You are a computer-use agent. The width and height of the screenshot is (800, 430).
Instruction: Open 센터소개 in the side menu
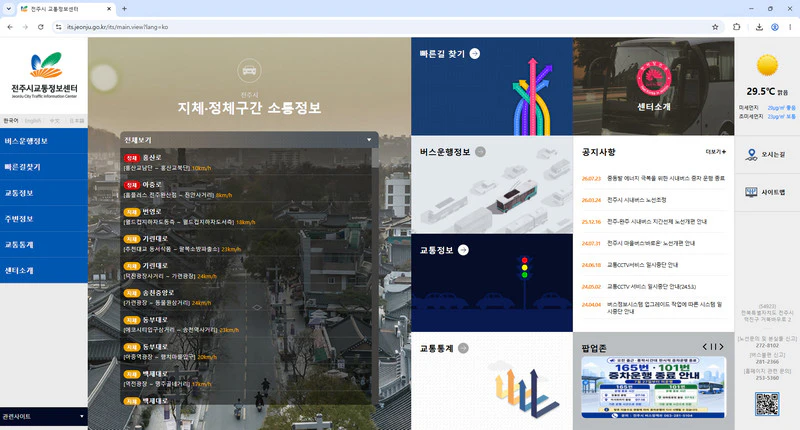[x=44, y=270]
